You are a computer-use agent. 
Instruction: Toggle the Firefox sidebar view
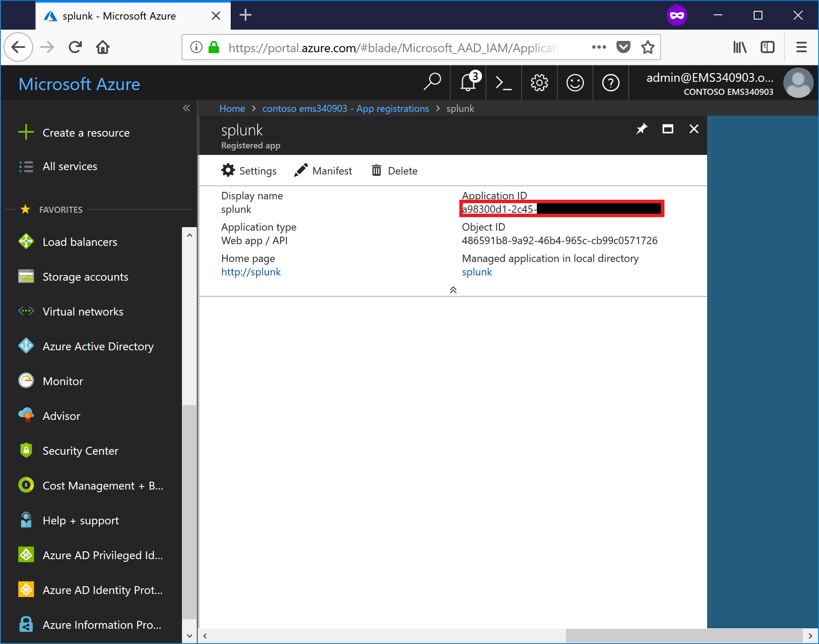(768, 47)
